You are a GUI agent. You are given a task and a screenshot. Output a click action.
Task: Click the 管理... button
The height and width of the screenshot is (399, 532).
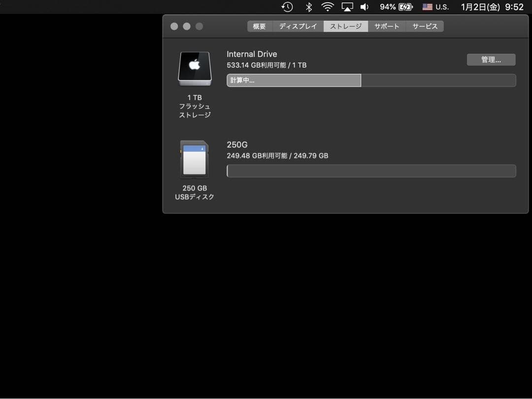pos(491,59)
